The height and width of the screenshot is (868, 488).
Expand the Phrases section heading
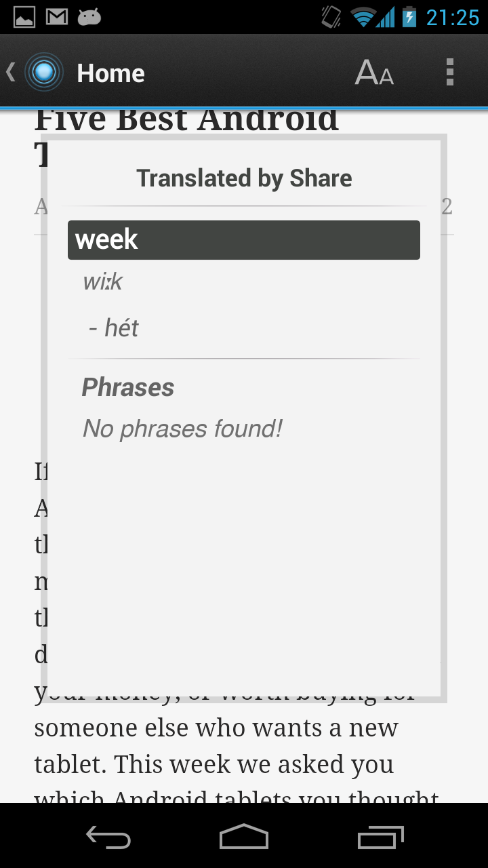(127, 387)
